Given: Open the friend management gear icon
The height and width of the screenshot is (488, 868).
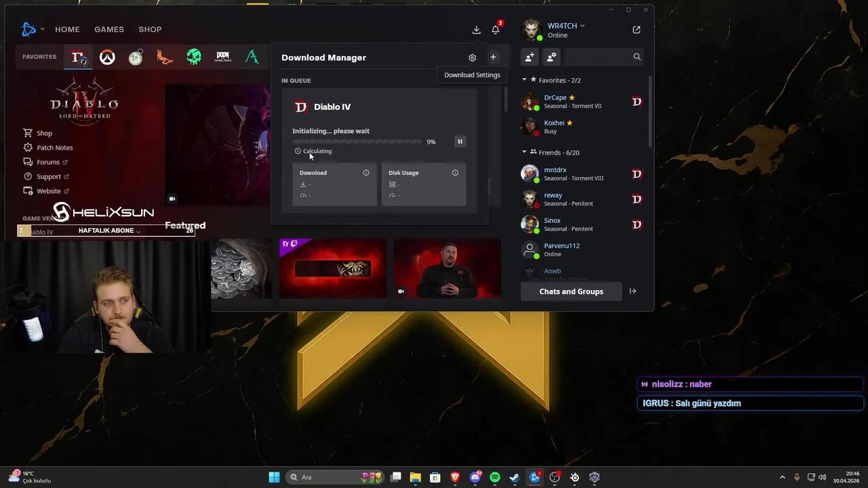Looking at the screenshot, I should [x=552, y=57].
